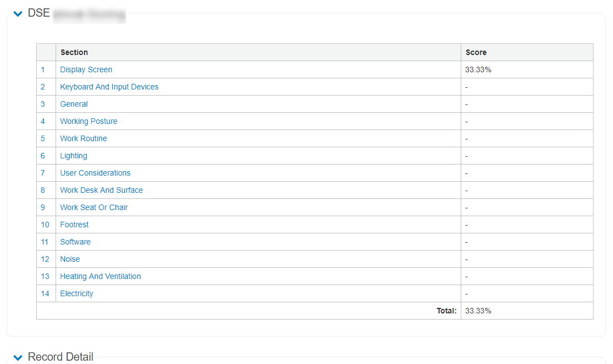Open the Electricity section link
Screen dimensions: 613x364
[76, 293]
